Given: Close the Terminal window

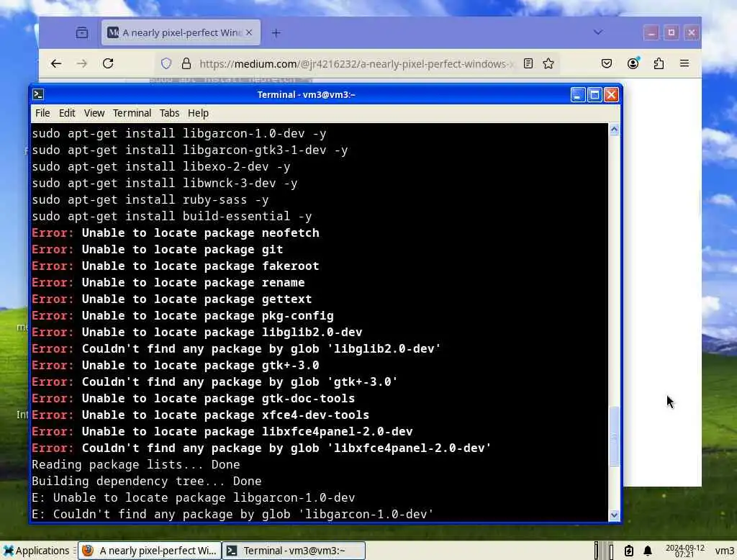Looking at the screenshot, I should [x=611, y=95].
